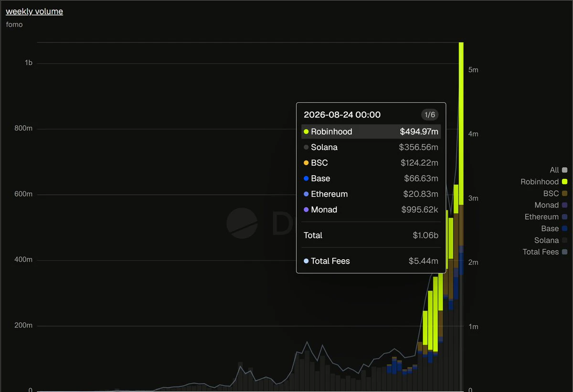Click the 3m right axis label
This screenshot has width=573, height=392.
pyautogui.click(x=473, y=198)
